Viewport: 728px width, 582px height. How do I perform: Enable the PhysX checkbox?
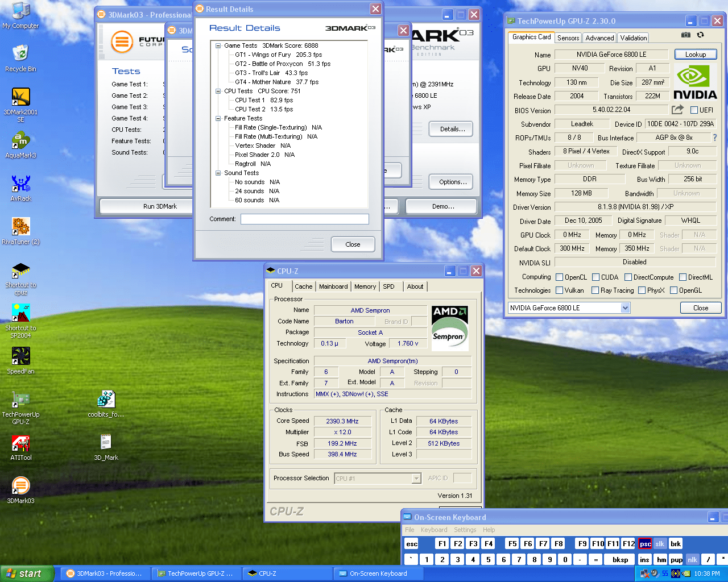coord(642,290)
